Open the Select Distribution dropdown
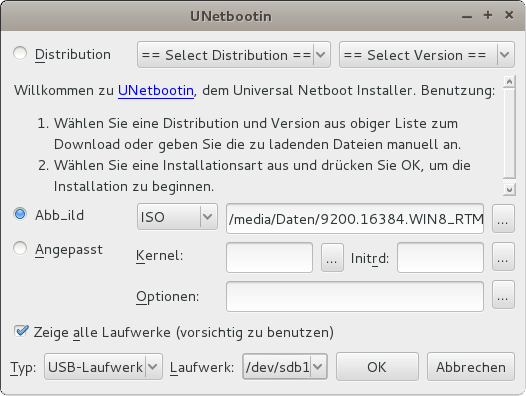This screenshot has height=396, width=526. tap(234, 55)
